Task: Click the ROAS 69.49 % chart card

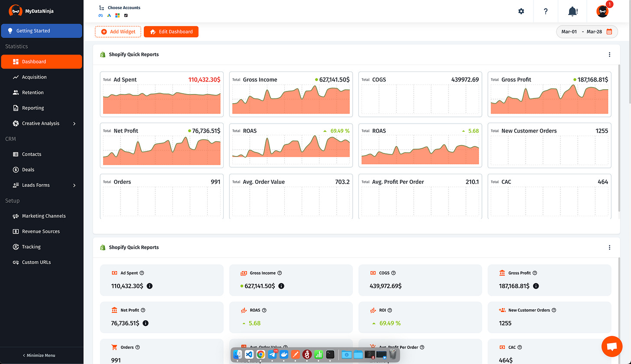Action: [291, 145]
